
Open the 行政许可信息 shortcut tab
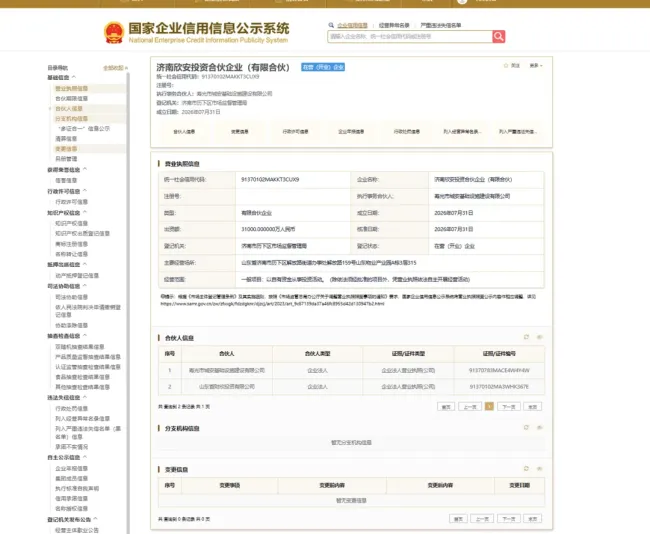pos(296,132)
